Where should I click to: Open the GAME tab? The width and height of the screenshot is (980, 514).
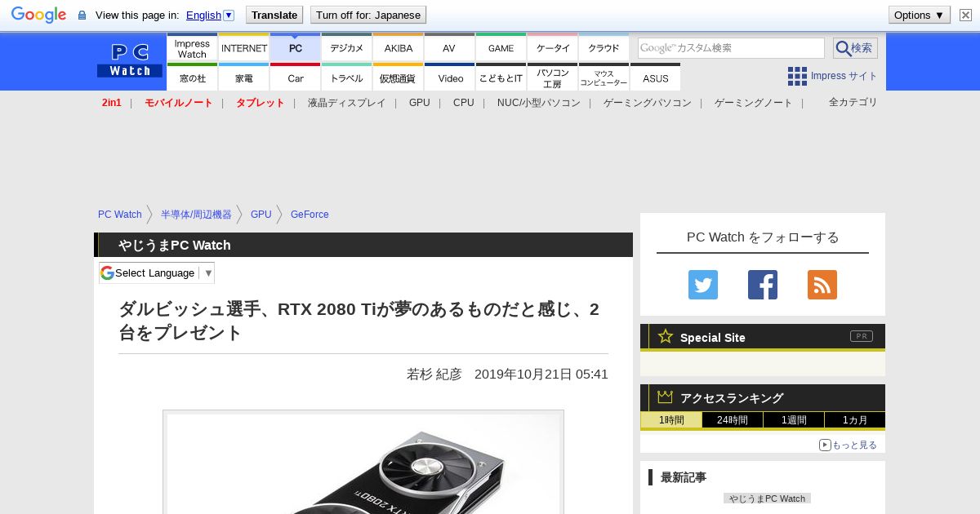(501, 47)
